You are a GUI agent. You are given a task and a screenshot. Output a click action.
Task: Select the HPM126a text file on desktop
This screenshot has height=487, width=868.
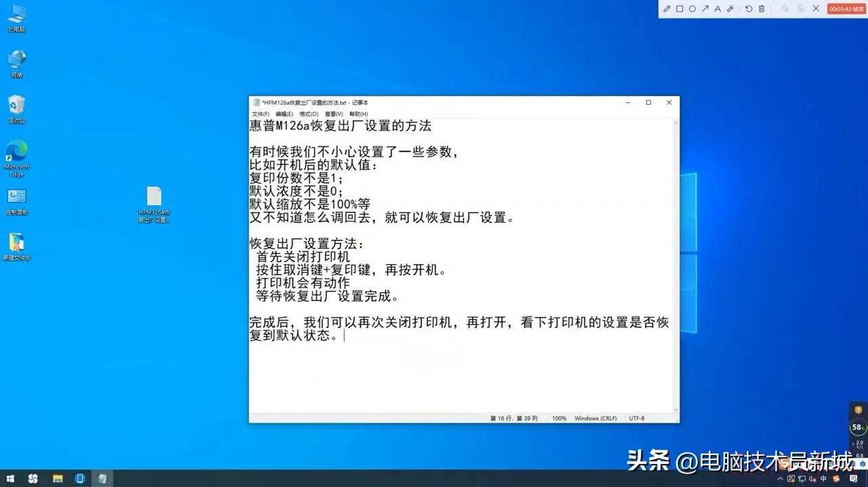(x=154, y=205)
